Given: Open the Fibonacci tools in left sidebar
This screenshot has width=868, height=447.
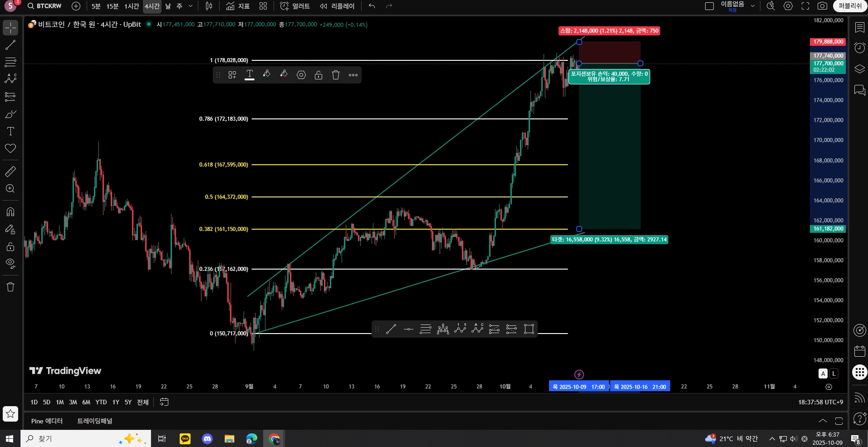Looking at the screenshot, I should click(x=10, y=62).
